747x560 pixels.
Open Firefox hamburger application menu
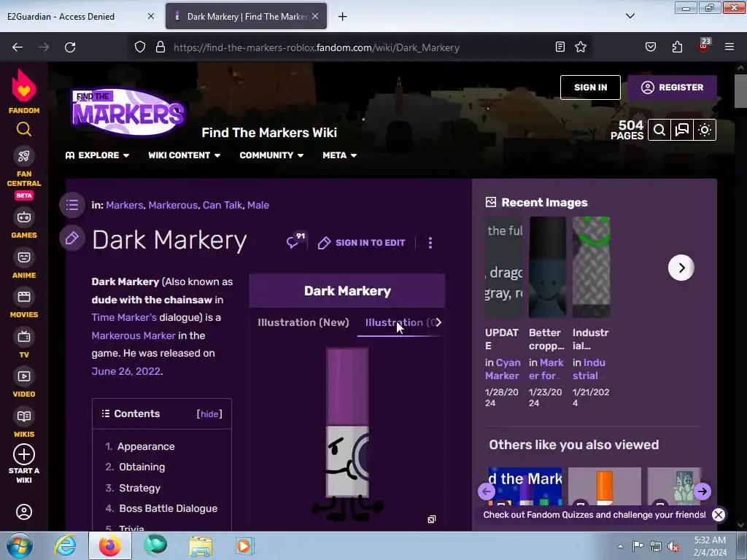click(x=729, y=47)
